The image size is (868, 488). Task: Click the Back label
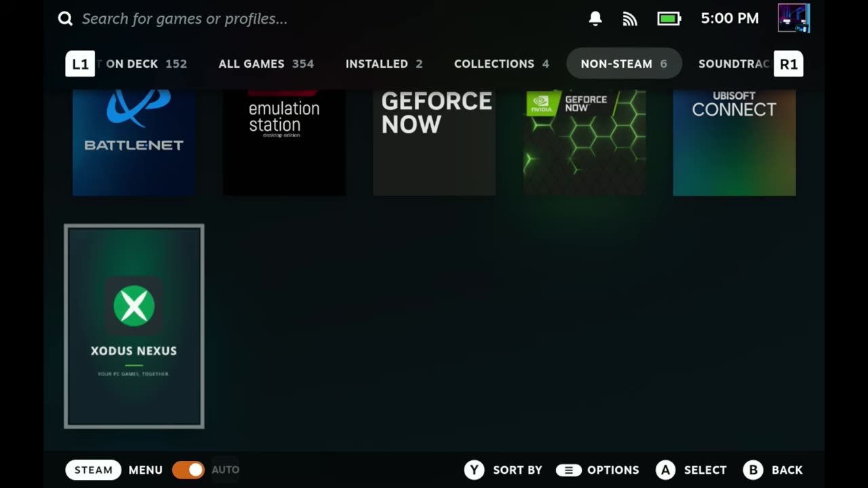[x=787, y=470]
